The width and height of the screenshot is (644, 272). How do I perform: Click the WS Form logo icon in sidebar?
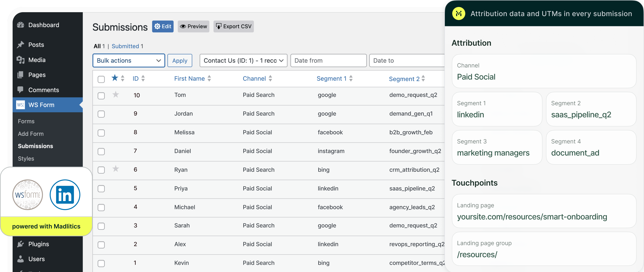coord(20,105)
